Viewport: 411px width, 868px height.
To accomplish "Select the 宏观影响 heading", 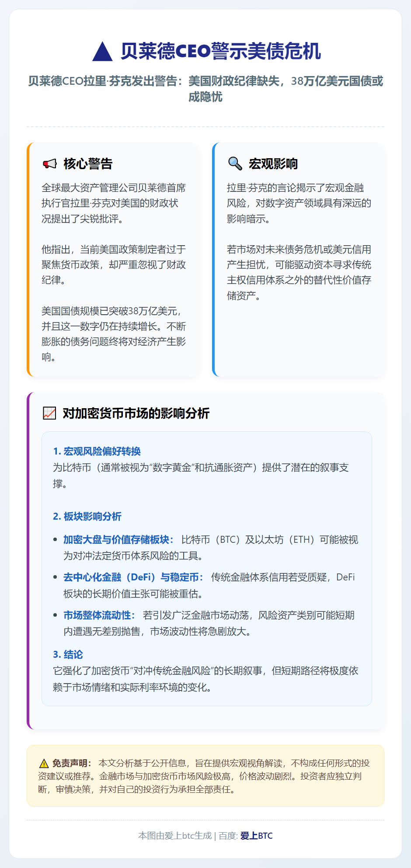I will pos(273,164).
